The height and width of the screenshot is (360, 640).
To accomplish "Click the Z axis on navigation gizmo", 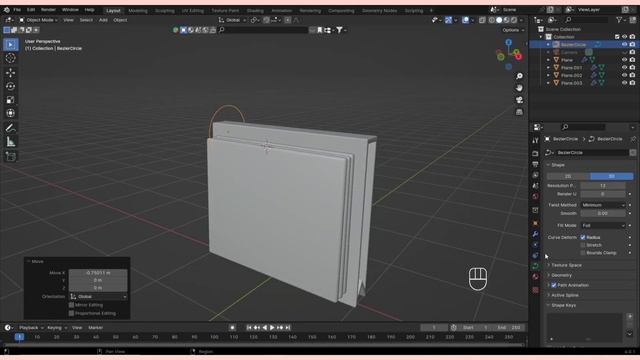I will pyautogui.click(x=509, y=42).
